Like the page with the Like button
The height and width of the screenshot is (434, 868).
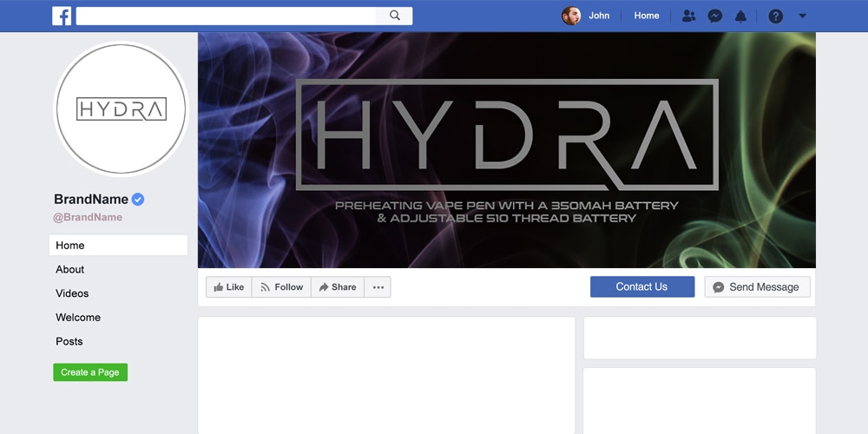pyautogui.click(x=228, y=287)
